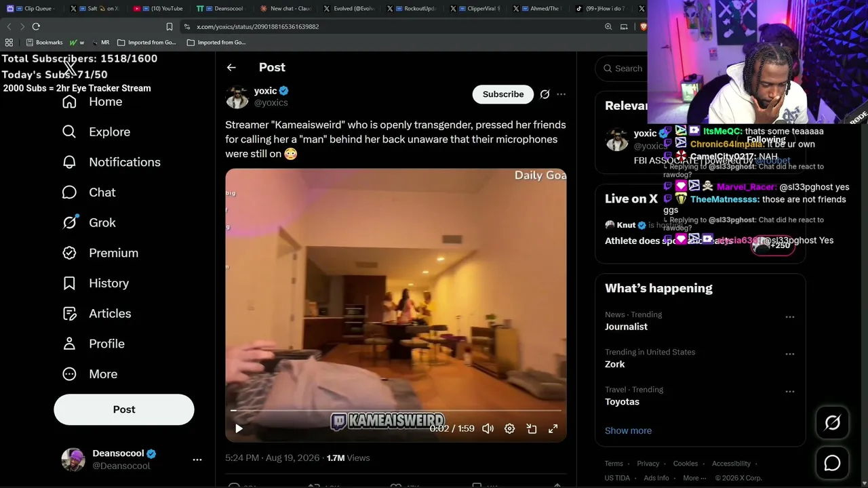Screen dimensions: 868x488
Task: Open the Chat bubble icon in sidebar
Action: pos(69,192)
